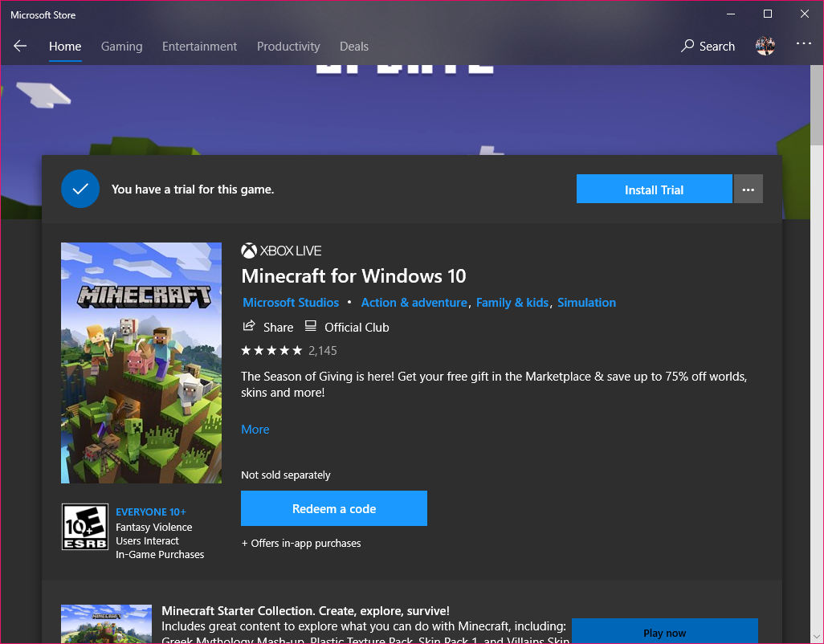Click '+ Offers in-app purchases' text
Screen dimensions: 824x644
(301, 543)
